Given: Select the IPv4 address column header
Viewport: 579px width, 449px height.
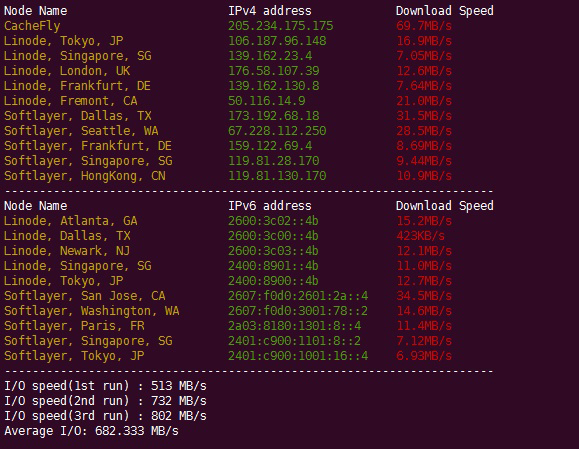Looking at the screenshot, I should tap(270, 11).
